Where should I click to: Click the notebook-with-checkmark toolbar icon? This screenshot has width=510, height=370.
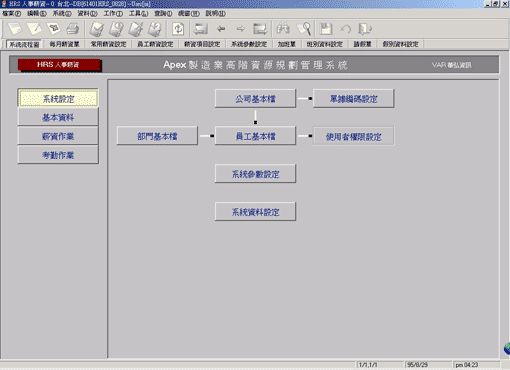coord(97,29)
